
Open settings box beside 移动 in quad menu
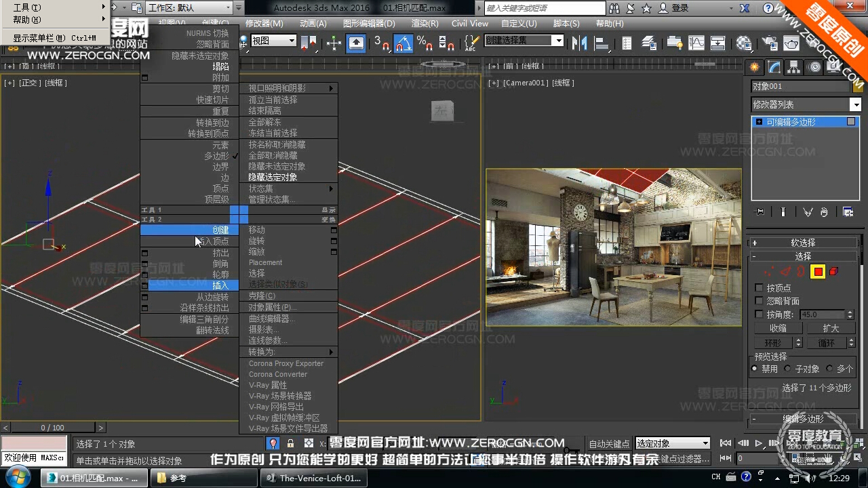pyautogui.click(x=334, y=230)
